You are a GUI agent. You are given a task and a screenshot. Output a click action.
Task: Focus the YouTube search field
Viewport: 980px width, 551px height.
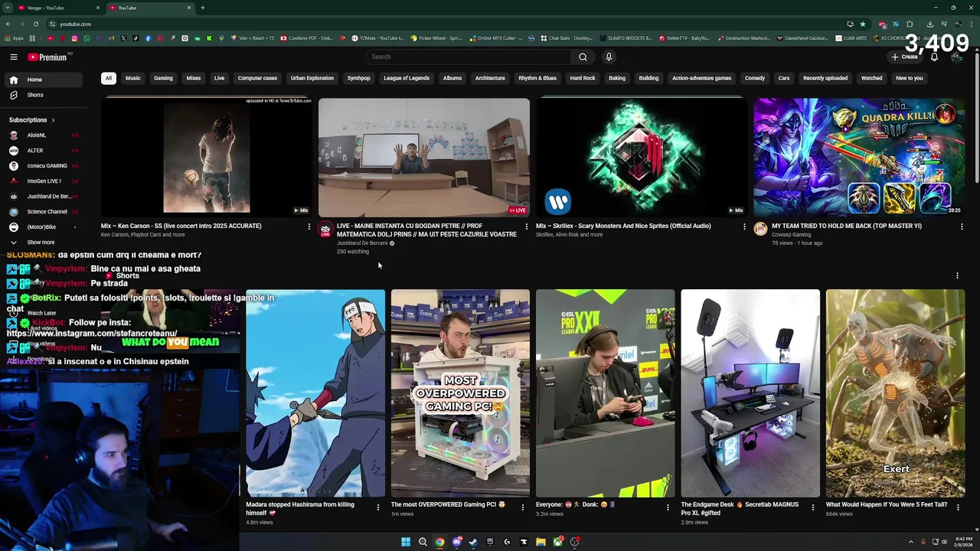467,57
